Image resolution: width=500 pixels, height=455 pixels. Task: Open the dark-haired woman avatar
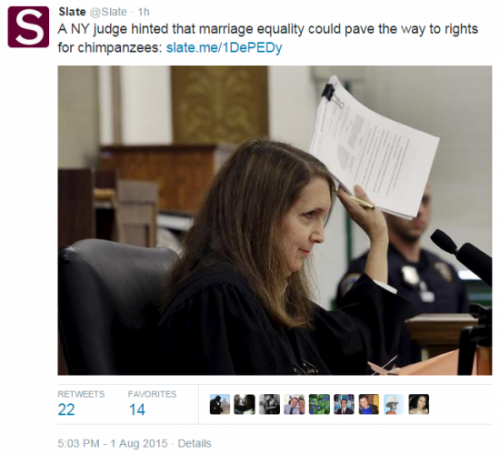419,404
